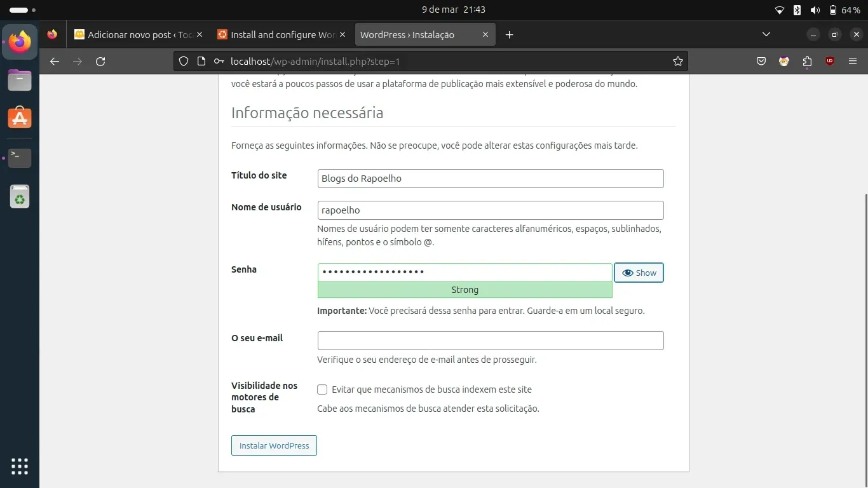Bookmark this page with the star icon
This screenshot has width=868, height=488.
point(677,62)
